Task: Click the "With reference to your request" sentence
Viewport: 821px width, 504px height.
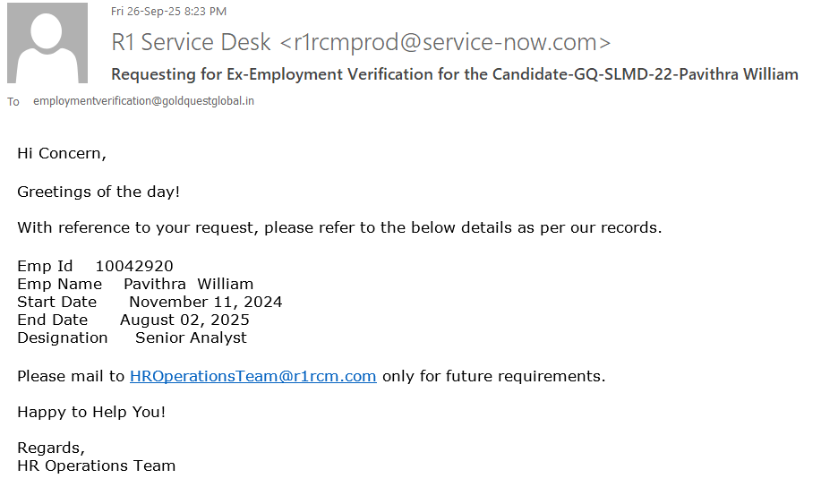Action: point(339,227)
